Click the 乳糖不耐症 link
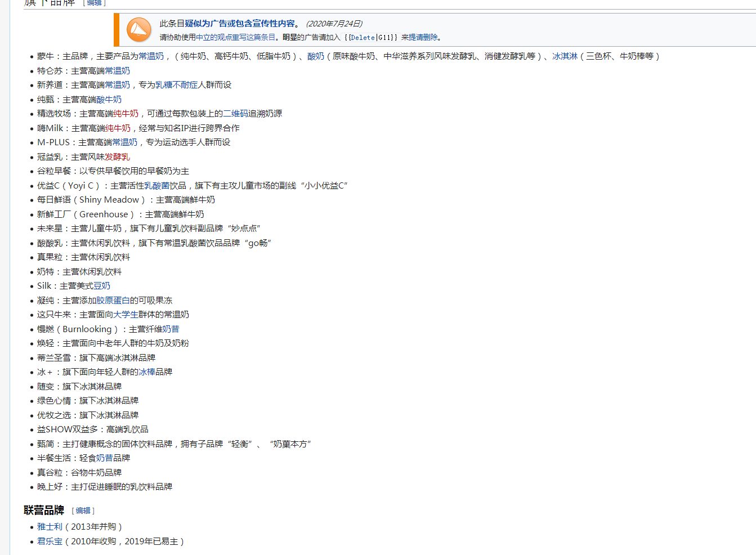 coord(176,85)
